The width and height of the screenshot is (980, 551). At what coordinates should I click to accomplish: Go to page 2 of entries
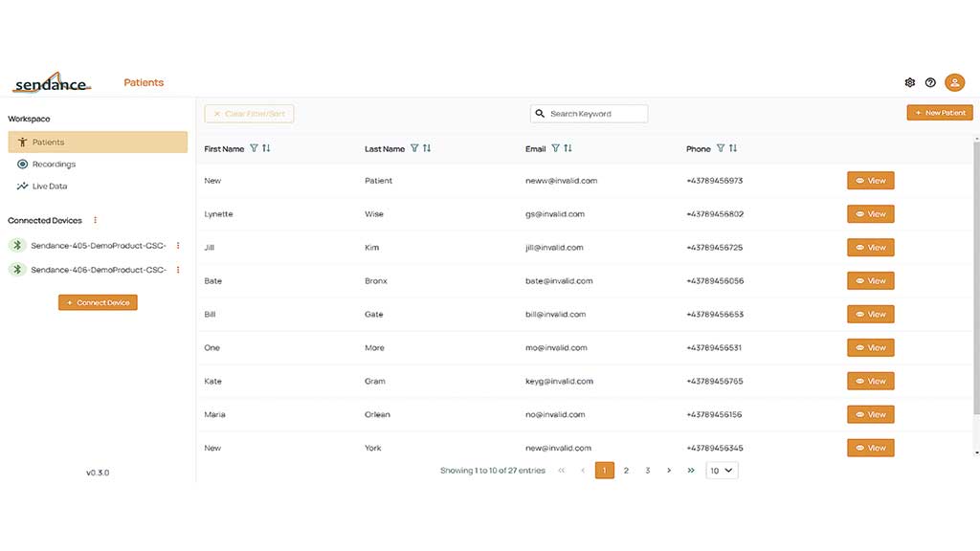[x=626, y=471]
